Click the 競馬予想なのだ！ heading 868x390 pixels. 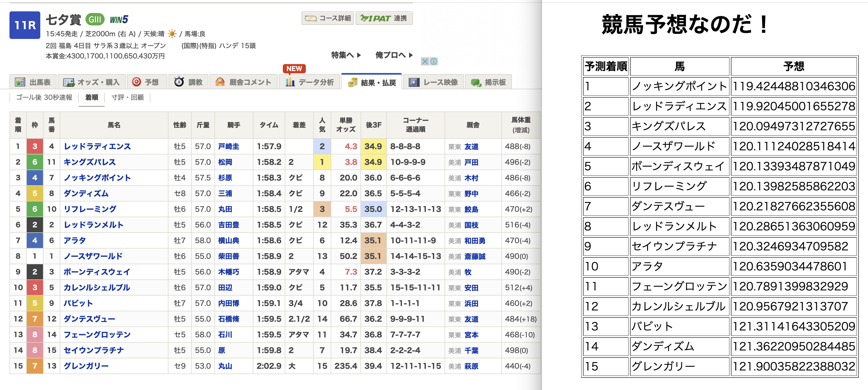tap(685, 24)
